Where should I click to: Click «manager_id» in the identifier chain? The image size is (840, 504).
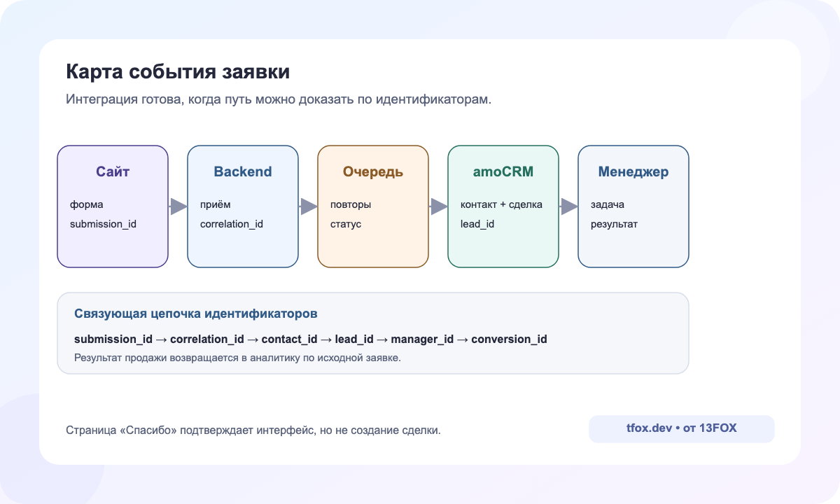click(422, 339)
